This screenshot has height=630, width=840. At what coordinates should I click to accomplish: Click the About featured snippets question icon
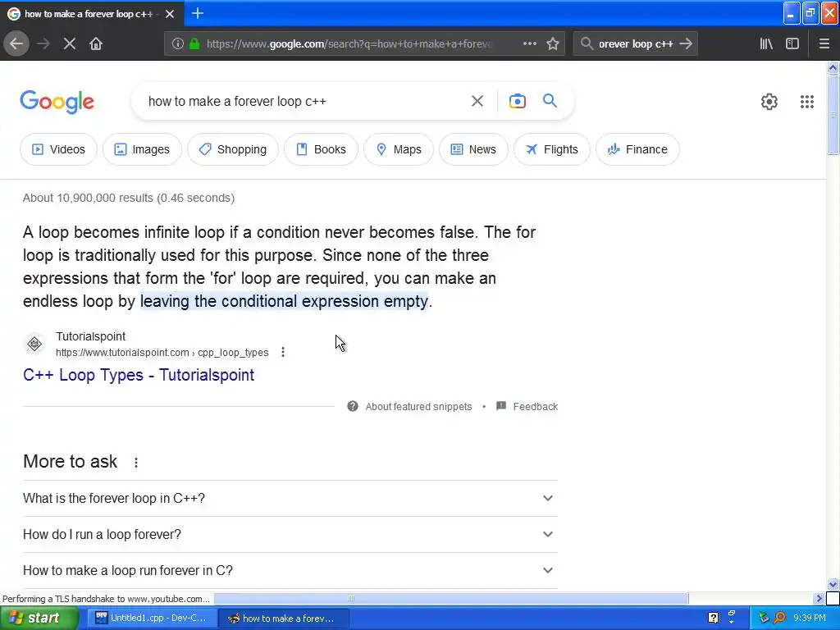pos(353,406)
